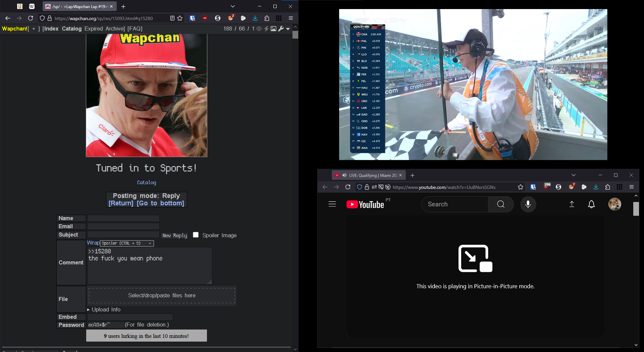
Task: Open YouTube notifications bell
Action: (x=591, y=204)
